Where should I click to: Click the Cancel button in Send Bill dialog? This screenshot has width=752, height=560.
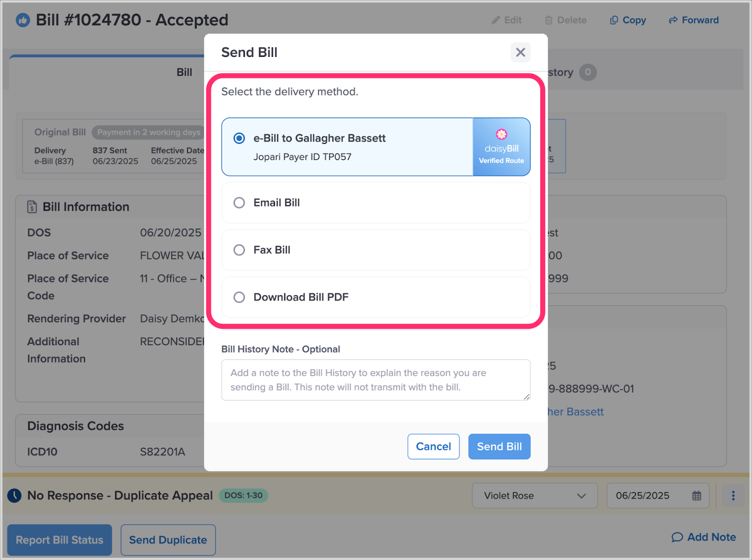[x=433, y=446]
